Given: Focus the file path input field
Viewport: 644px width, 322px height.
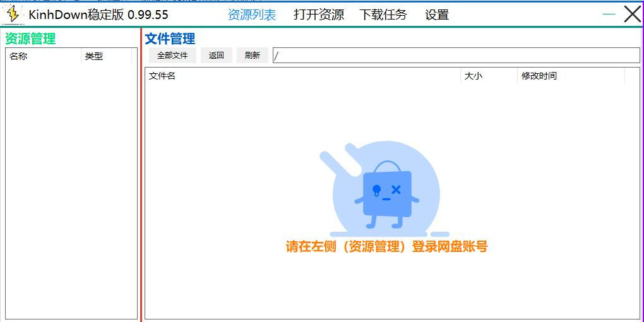Looking at the screenshot, I should (x=456, y=56).
